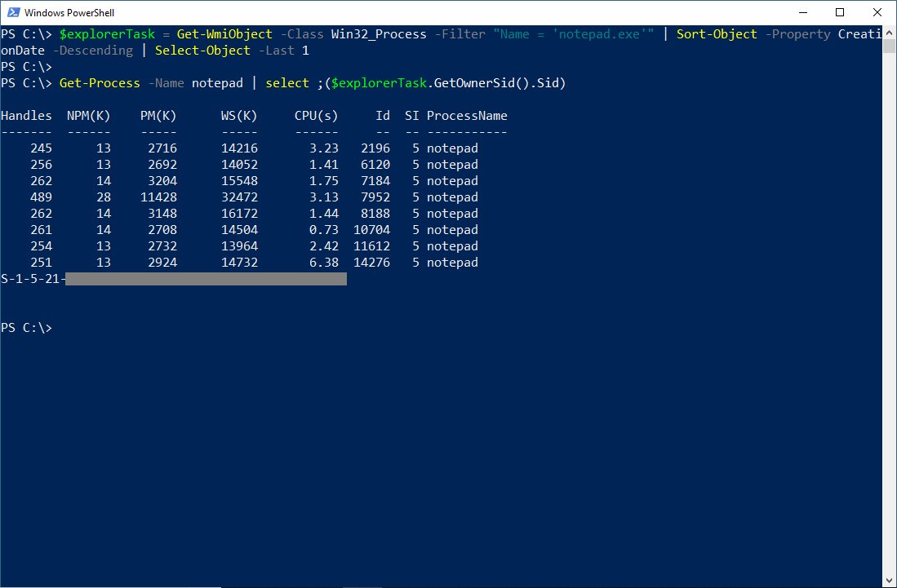Viewport: 897px width, 588px height.
Task: Click PM(K) value 11428
Action: (x=158, y=197)
